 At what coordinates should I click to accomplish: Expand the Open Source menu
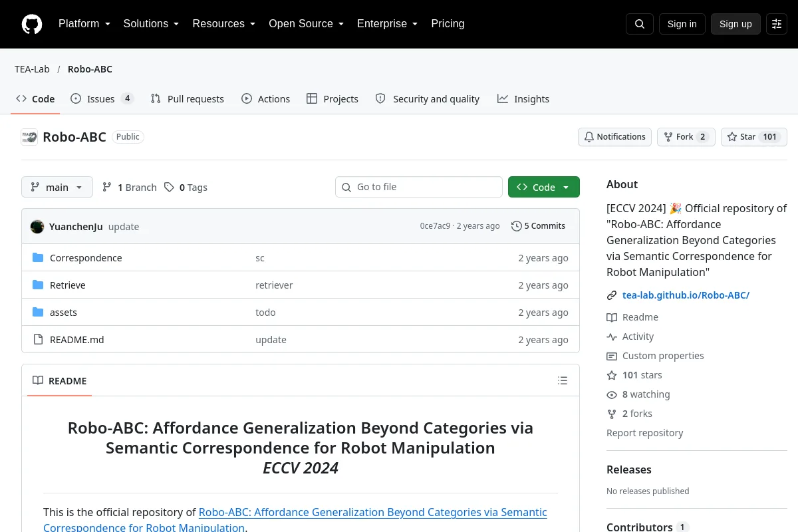click(307, 24)
